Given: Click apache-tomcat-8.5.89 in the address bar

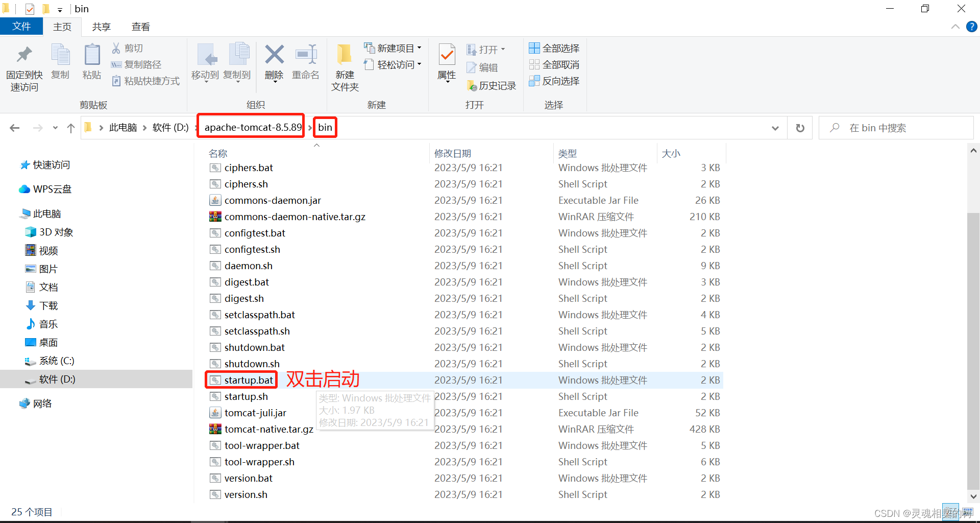Looking at the screenshot, I should [x=253, y=127].
